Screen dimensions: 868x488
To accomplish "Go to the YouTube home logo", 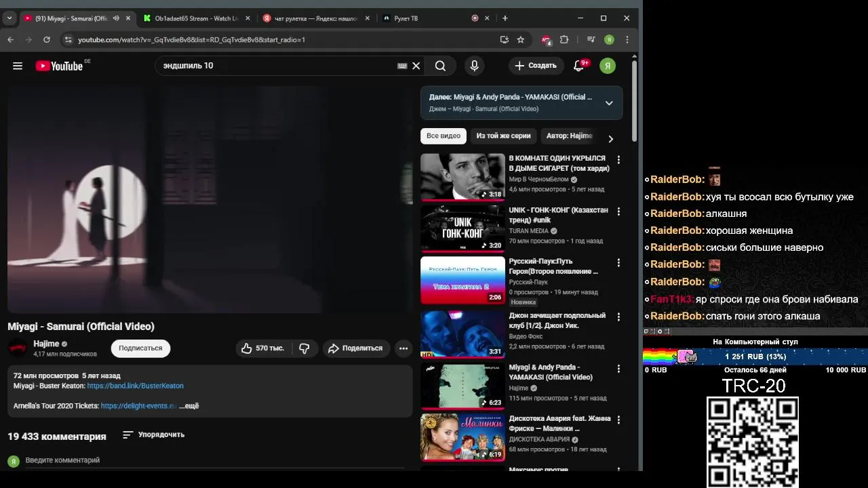I will point(59,66).
